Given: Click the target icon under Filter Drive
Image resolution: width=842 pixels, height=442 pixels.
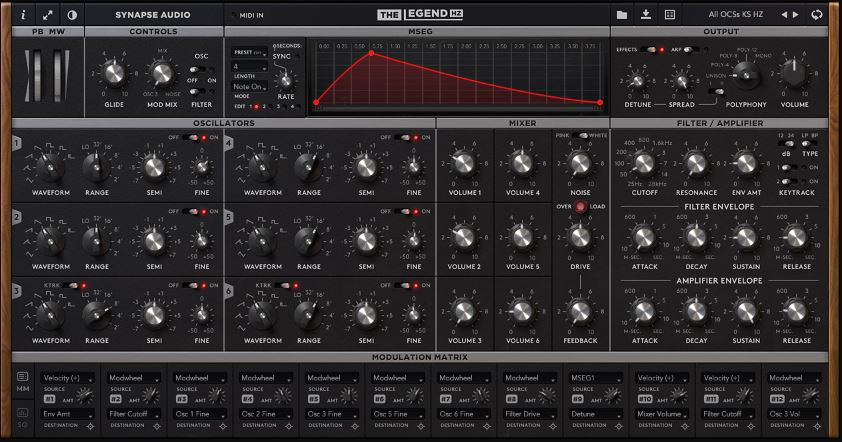Looking at the screenshot, I should point(553,426).
